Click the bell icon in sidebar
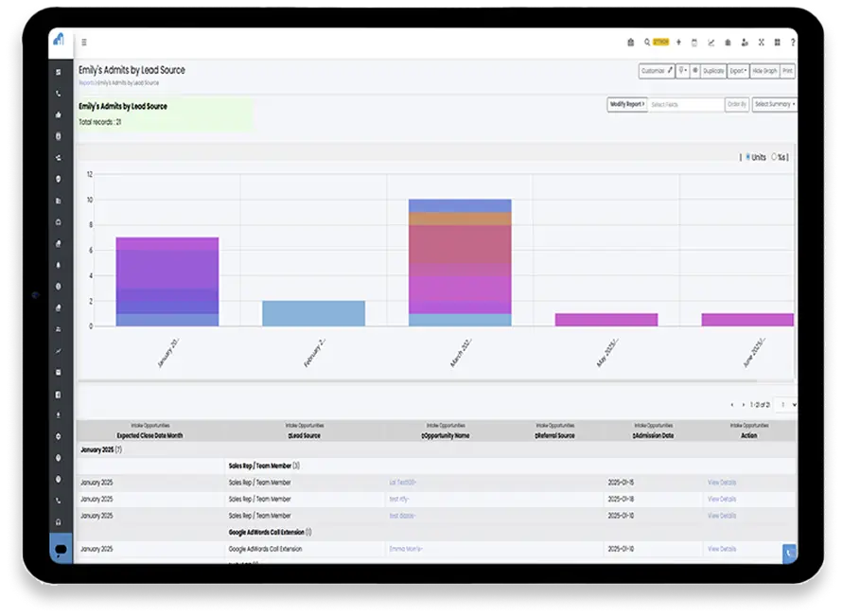The width and height of the screenshot is (843, 616). tap(58, 265)
